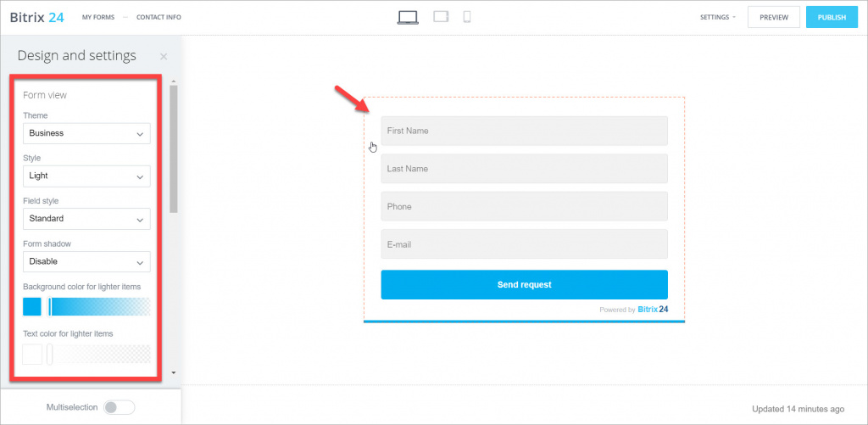Image resolution: width=868 pixels, height=425 pixels.
Task: Click the 'Updated 14 minutes ago' status text
Action: click(x=798, y=409)
